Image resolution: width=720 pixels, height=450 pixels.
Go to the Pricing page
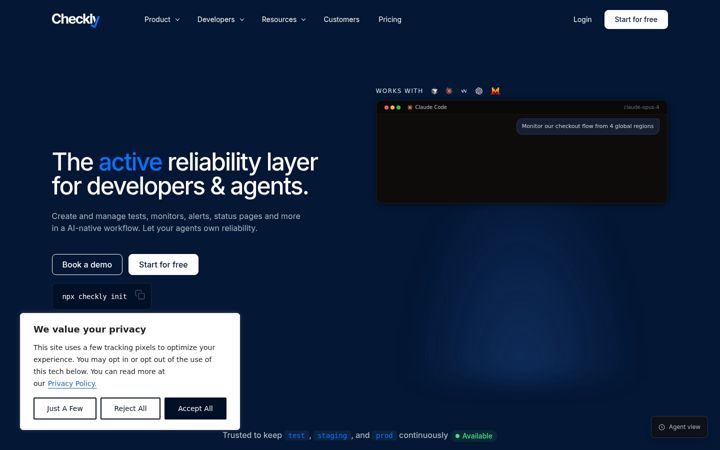click(x=390, y=20)
